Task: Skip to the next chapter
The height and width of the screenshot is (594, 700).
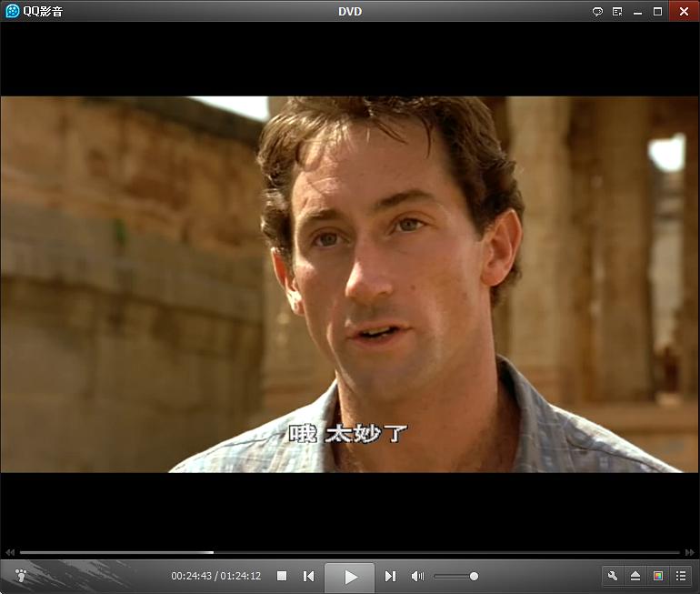Action: pos(390,576)
